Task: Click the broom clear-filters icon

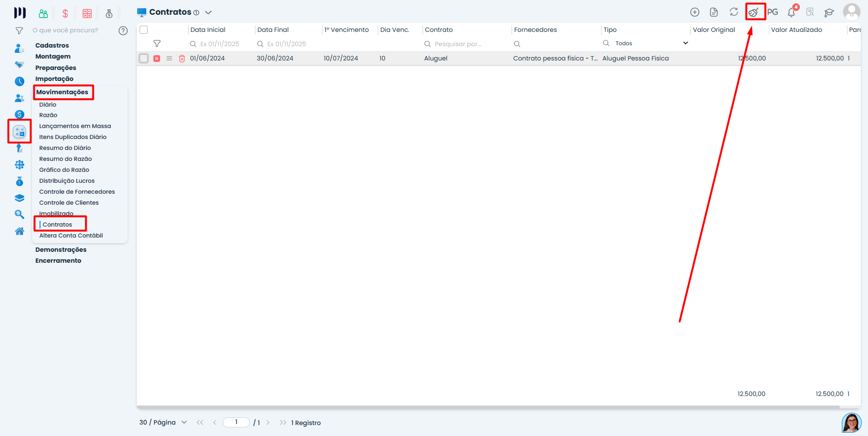Action: click(x=754, y=12)
